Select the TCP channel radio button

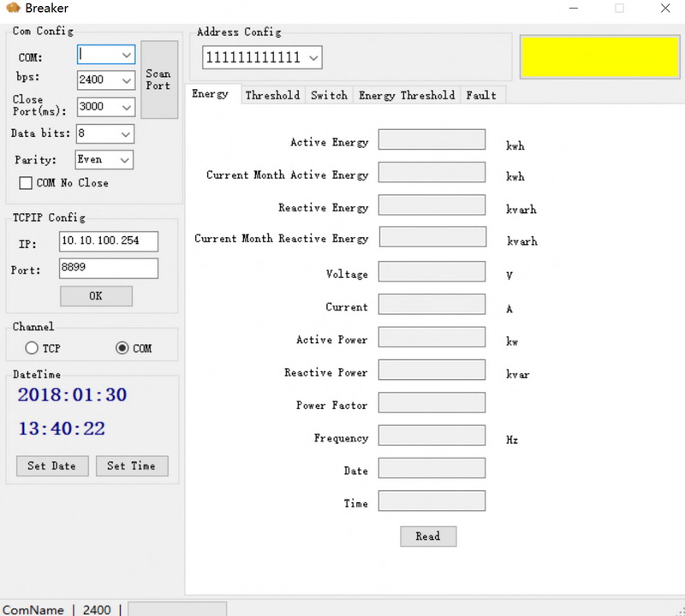pos(32,348)
